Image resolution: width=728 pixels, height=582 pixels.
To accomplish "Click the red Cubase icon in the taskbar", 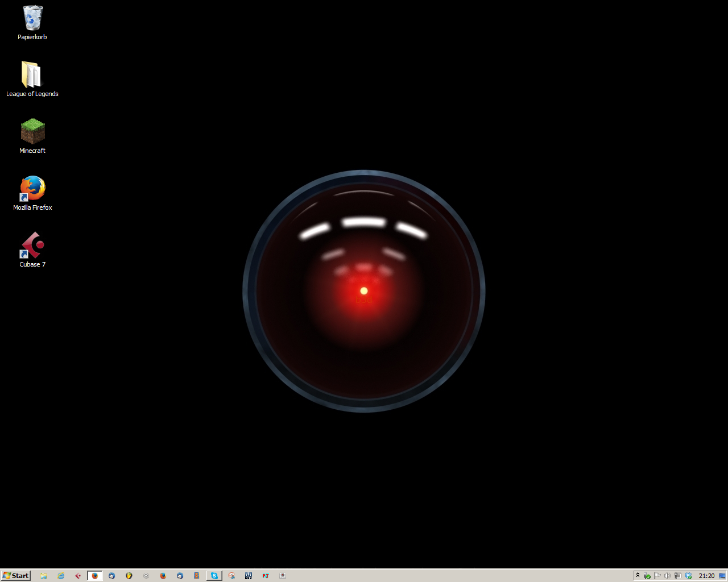I will pos(78,576).
